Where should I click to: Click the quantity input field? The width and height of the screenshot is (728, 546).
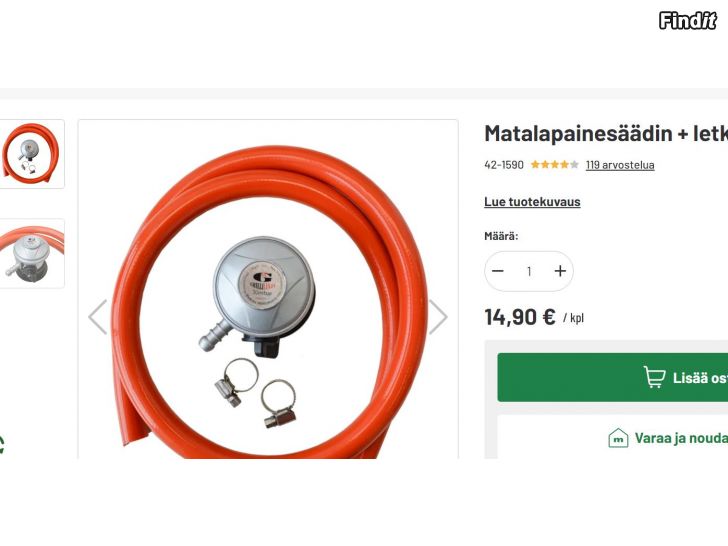529,271
